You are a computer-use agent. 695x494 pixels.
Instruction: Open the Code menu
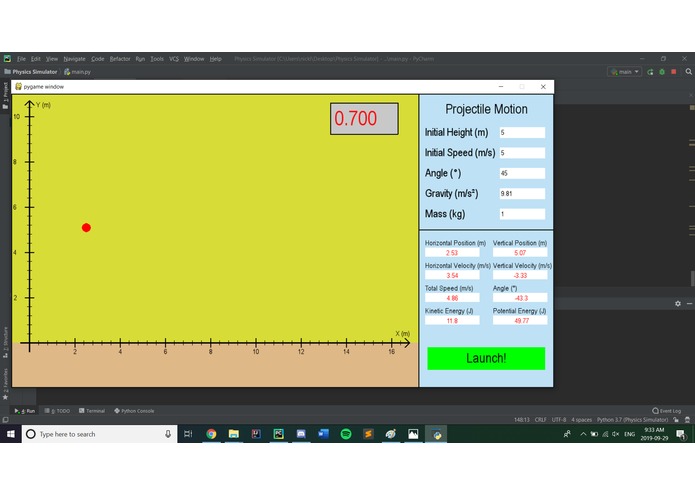(98, 58)
